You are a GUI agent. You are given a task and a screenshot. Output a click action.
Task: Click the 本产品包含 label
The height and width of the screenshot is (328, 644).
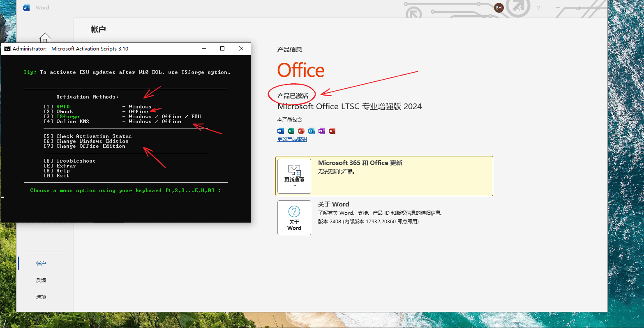290,119
